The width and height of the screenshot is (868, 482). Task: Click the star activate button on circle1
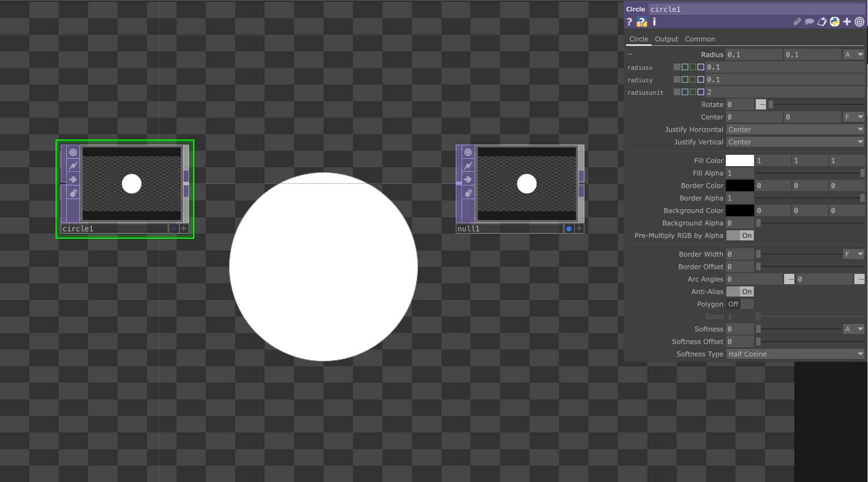click(184, 229)
